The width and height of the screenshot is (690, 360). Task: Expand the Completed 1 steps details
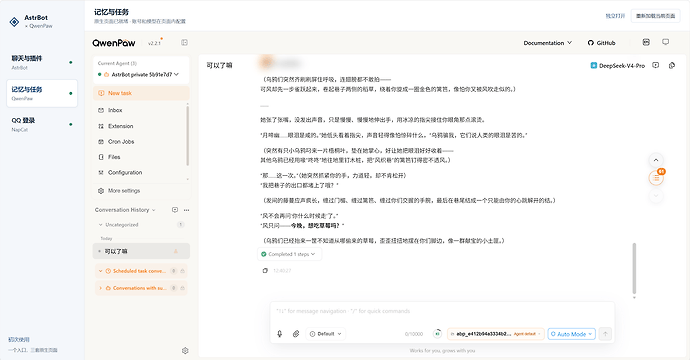[289, 254]
